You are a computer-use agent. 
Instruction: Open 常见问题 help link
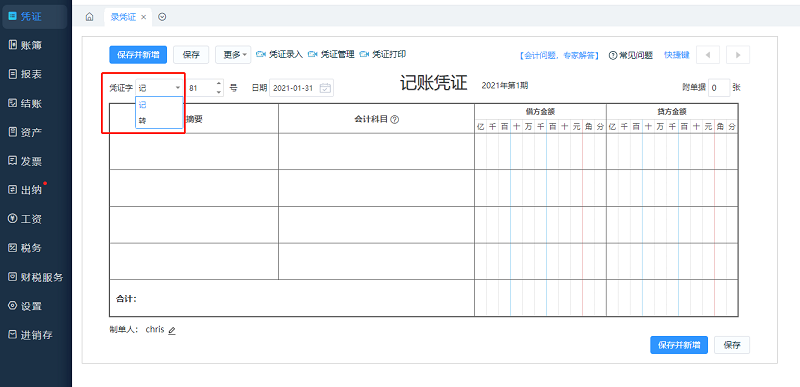pos(631,56)
